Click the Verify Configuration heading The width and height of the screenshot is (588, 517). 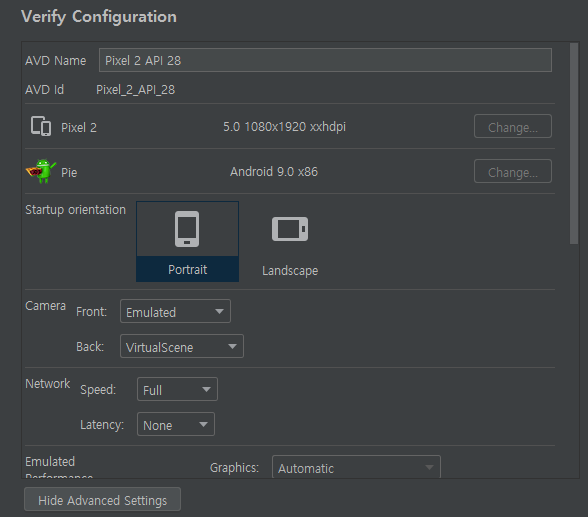[x=99, y=17]
